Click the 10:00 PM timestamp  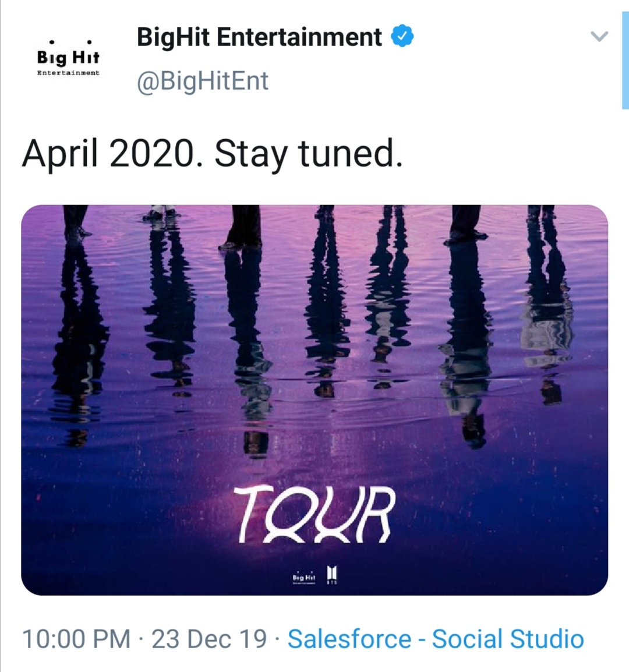76,639
